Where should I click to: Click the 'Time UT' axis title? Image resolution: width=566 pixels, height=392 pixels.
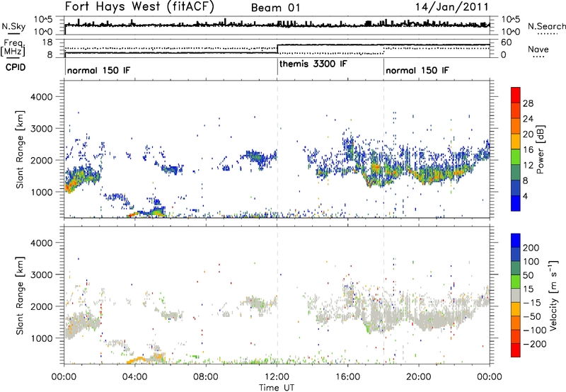(x=277, y=388)
